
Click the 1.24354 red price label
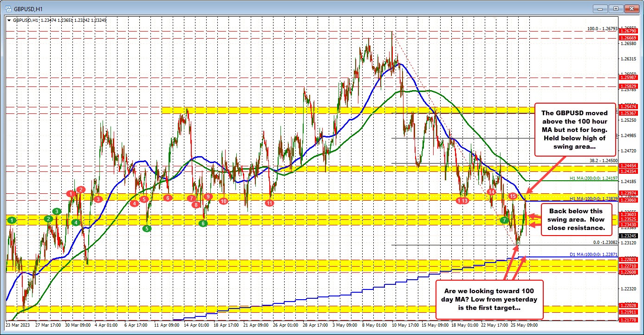(628, 171)
